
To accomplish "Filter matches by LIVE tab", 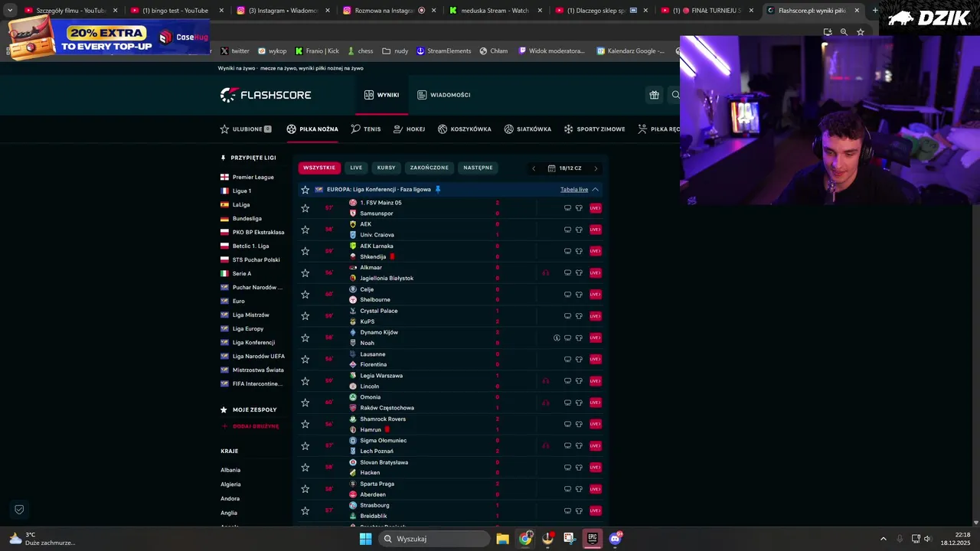I will (356, 168).
